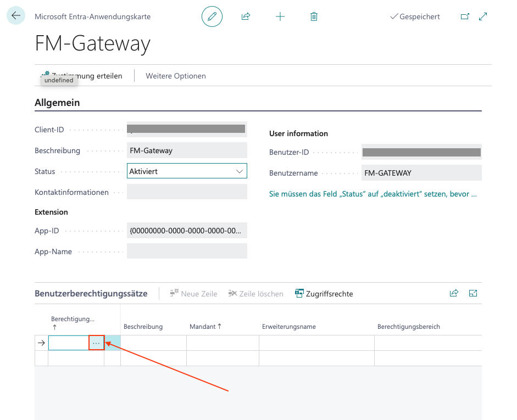Sort by the Berechtigung column header
This screenshot has height=420, width=517.
pyautogui.click(x=73, y=322)
